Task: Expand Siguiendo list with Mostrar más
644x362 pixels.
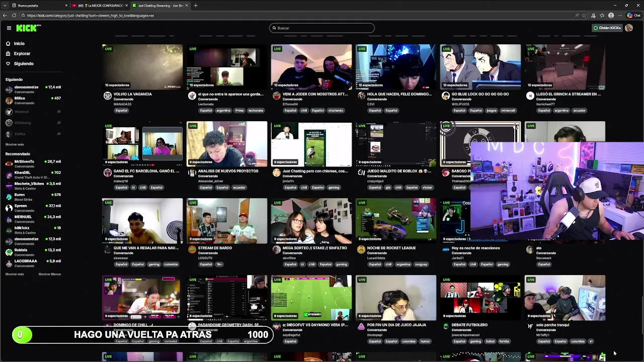Action: coord(15,144)
